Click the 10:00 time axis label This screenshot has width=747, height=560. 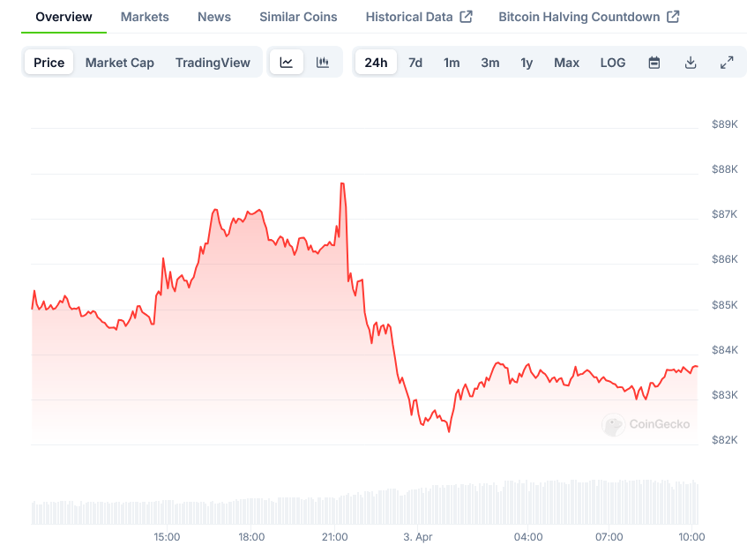(691, 537)
